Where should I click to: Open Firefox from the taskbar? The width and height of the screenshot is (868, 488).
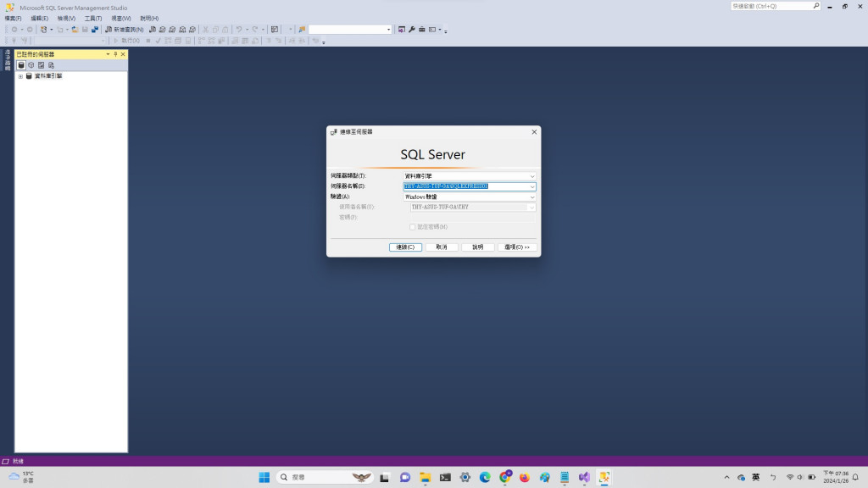pos(524,477)
